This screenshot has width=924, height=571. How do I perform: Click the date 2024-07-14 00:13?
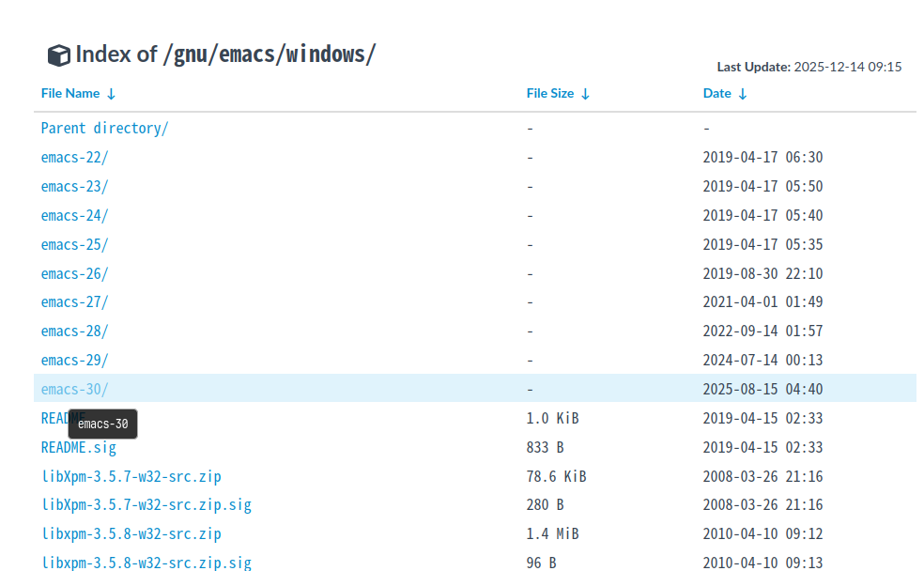pyautogui.click(x=762, y=360)
